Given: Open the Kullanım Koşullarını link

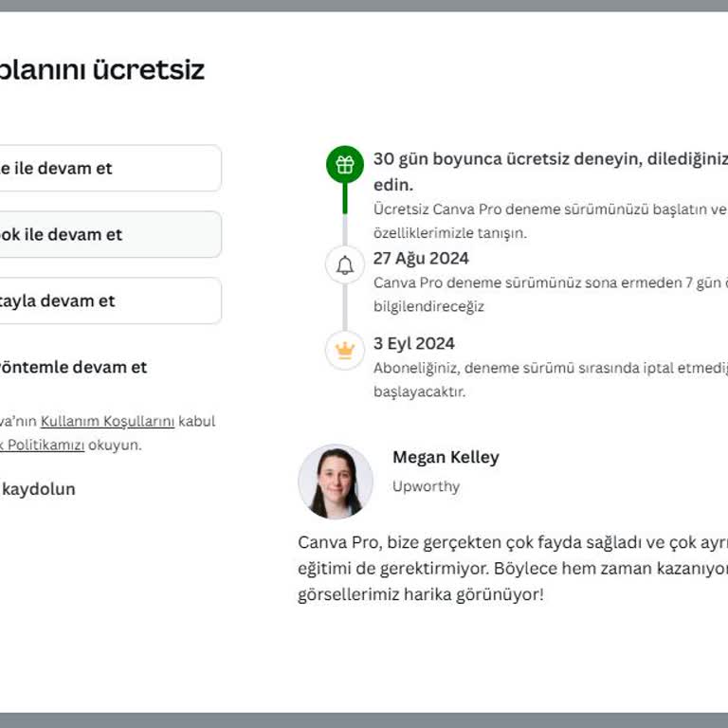Looking at the screenshot, I should pos(108,421).
